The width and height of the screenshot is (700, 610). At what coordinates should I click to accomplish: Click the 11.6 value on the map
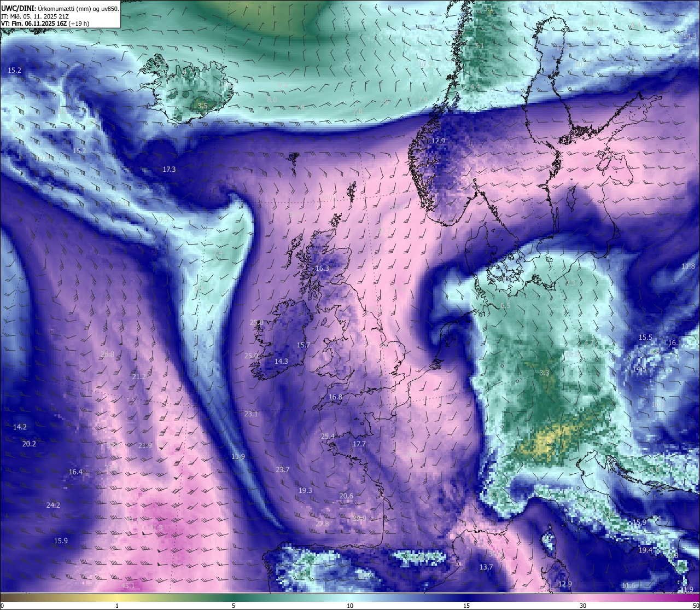tap(629, 586)
